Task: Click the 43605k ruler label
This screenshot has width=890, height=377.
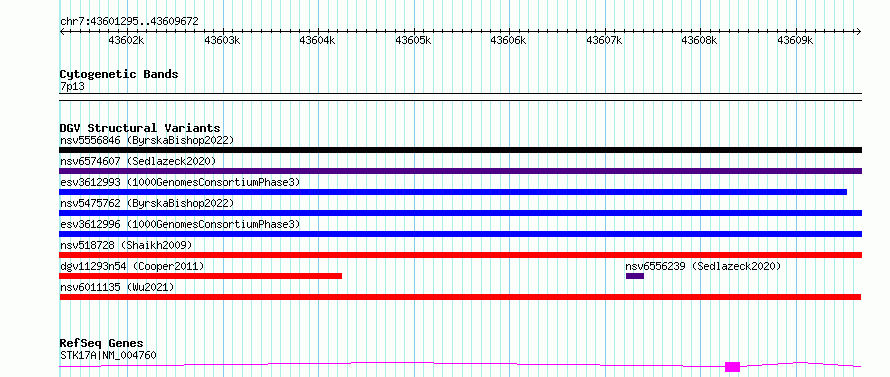Action: pos(414,41)
